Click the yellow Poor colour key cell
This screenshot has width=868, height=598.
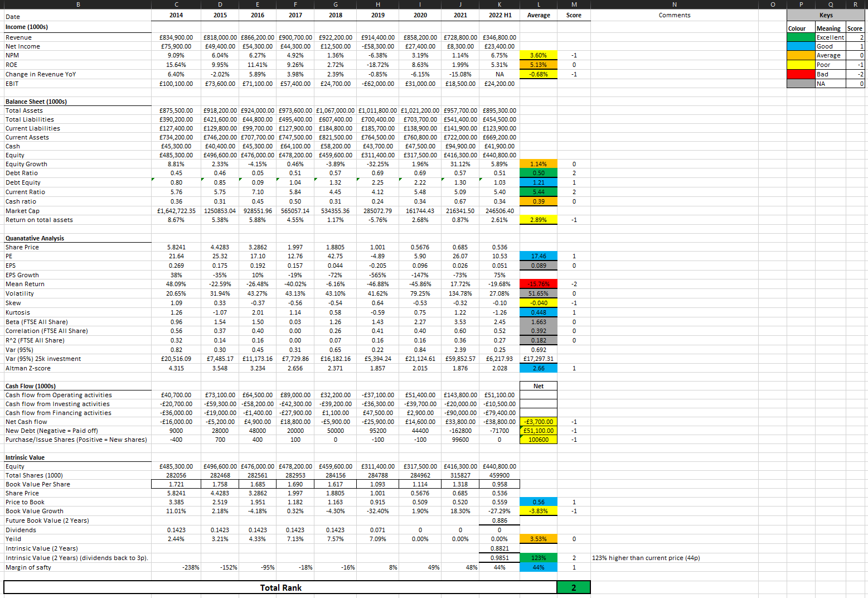[801, 65]
